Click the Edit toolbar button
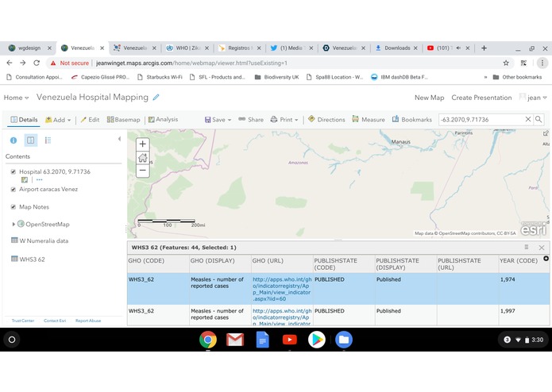The height and width of the screenshot is (392, 552). click(x=90, y=120)
